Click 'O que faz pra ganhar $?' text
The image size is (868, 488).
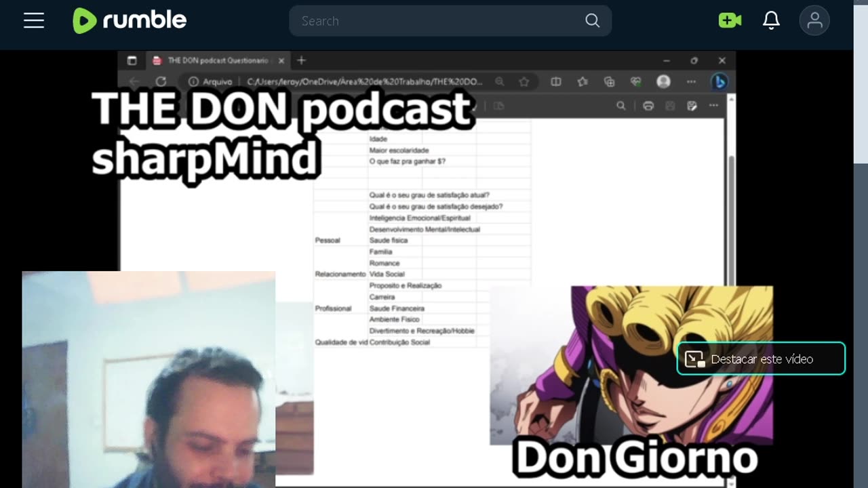(407, 161)
